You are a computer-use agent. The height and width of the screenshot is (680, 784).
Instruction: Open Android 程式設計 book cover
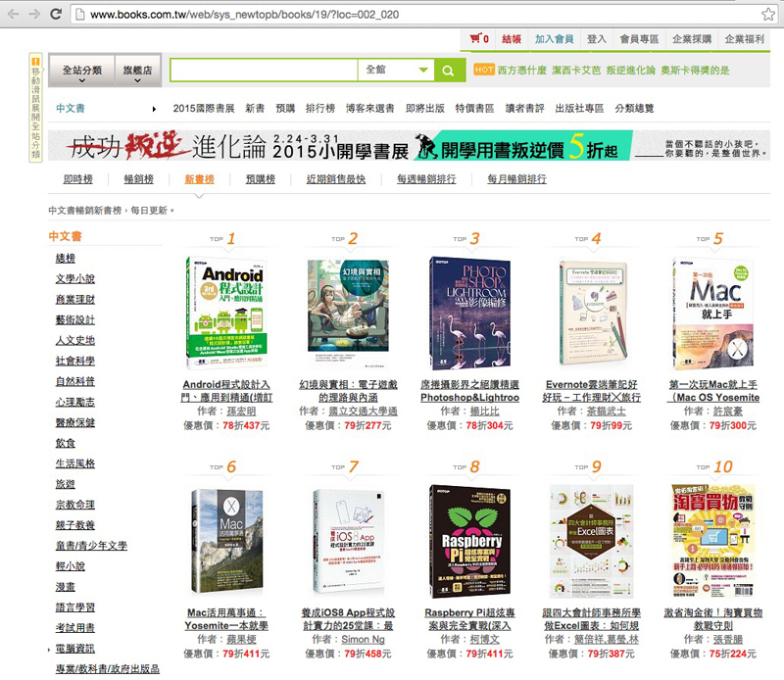(x=226, y=313)
